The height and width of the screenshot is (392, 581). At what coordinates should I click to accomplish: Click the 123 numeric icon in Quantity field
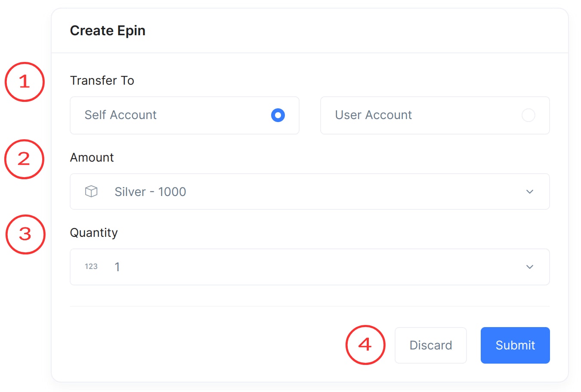[x=91, y=266]
